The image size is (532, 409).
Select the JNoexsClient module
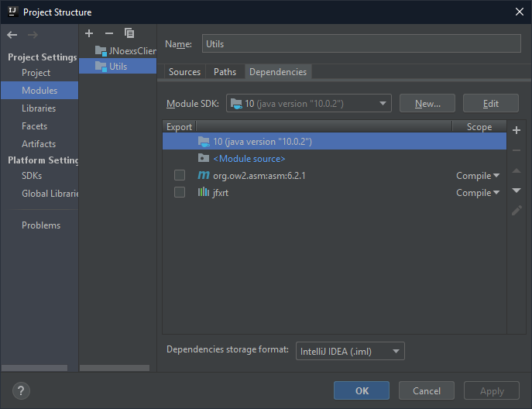point(118,51)
